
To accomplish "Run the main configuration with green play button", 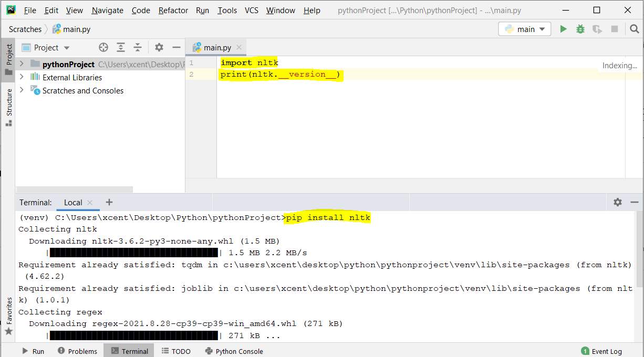I will click(x=564, y=29).
